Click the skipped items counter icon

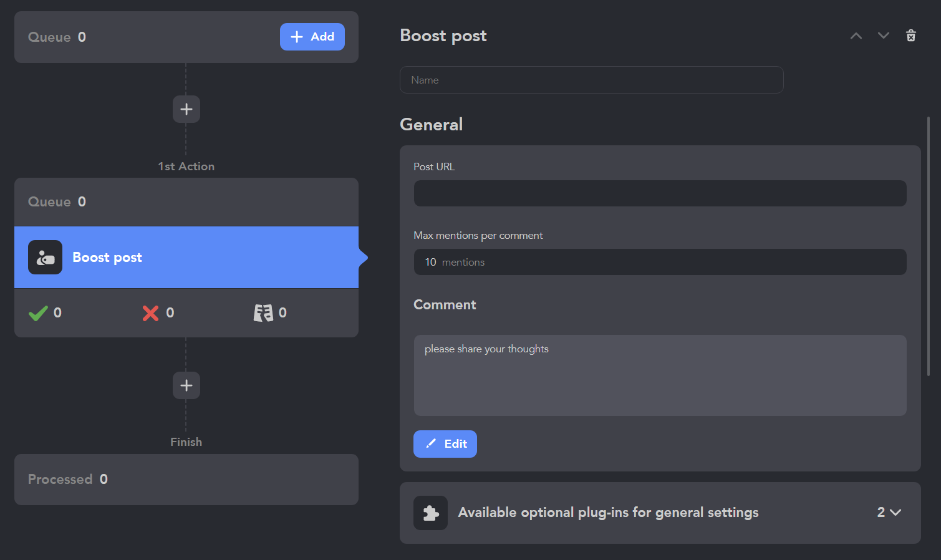263,313
